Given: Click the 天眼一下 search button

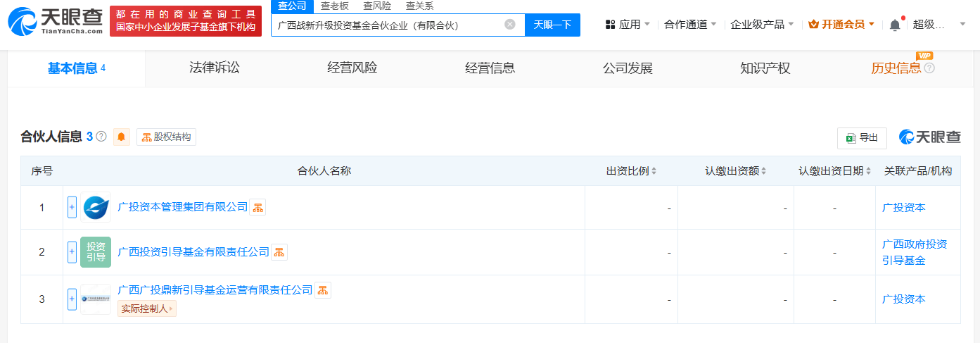Looking at the screenshot, I should [552, 25].
